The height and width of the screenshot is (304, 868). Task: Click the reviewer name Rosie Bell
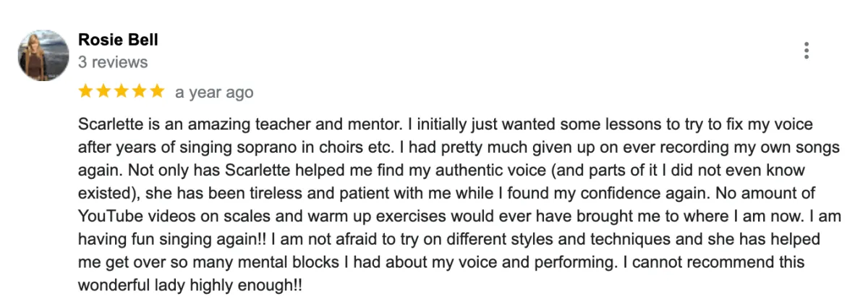coord(118,40)
